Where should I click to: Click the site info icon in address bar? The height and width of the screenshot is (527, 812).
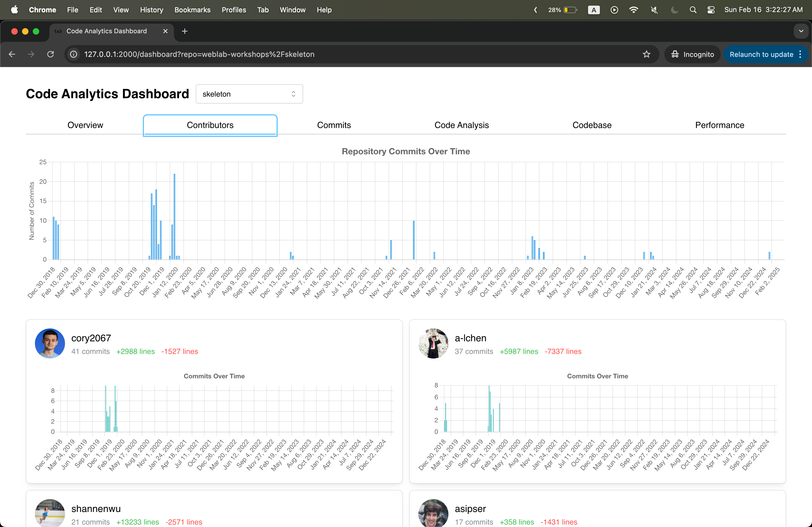pos(73,54)
